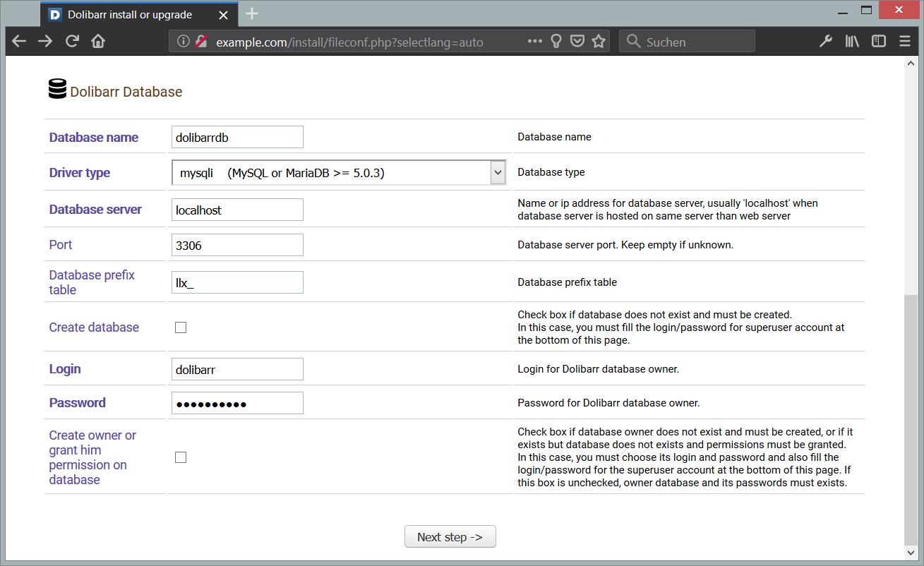Go back using the browser back arrow

tap(19, 42)
